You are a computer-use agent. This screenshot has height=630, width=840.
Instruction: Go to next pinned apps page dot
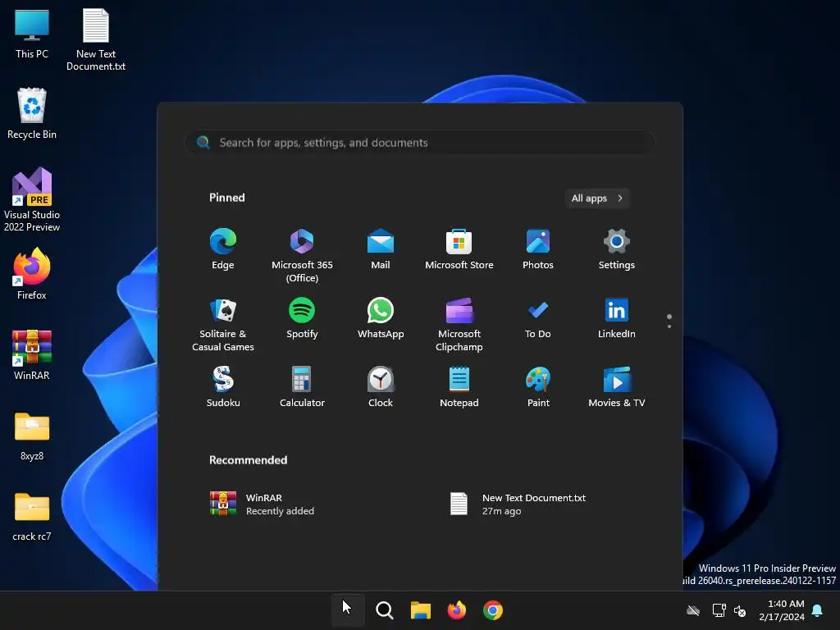click(669, 326)
